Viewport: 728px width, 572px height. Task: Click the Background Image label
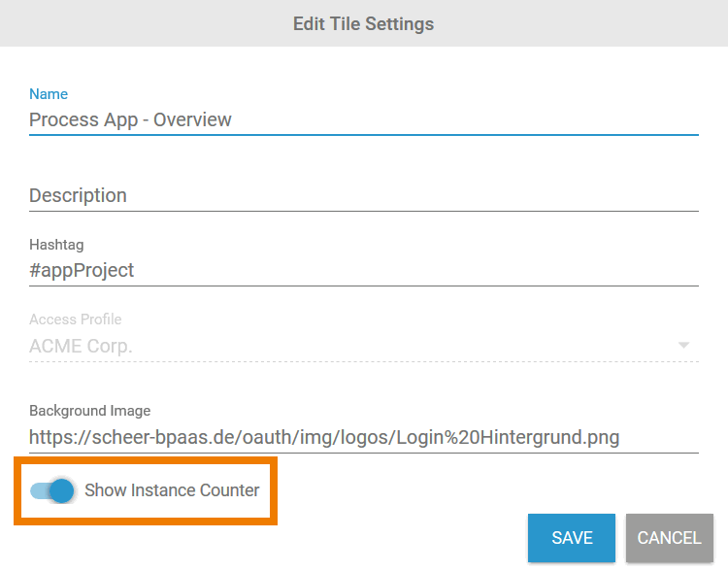point(90,411)
